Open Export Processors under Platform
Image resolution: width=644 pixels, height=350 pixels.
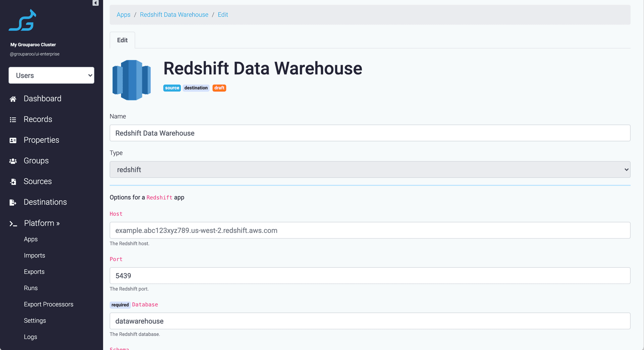click(49, 304)
